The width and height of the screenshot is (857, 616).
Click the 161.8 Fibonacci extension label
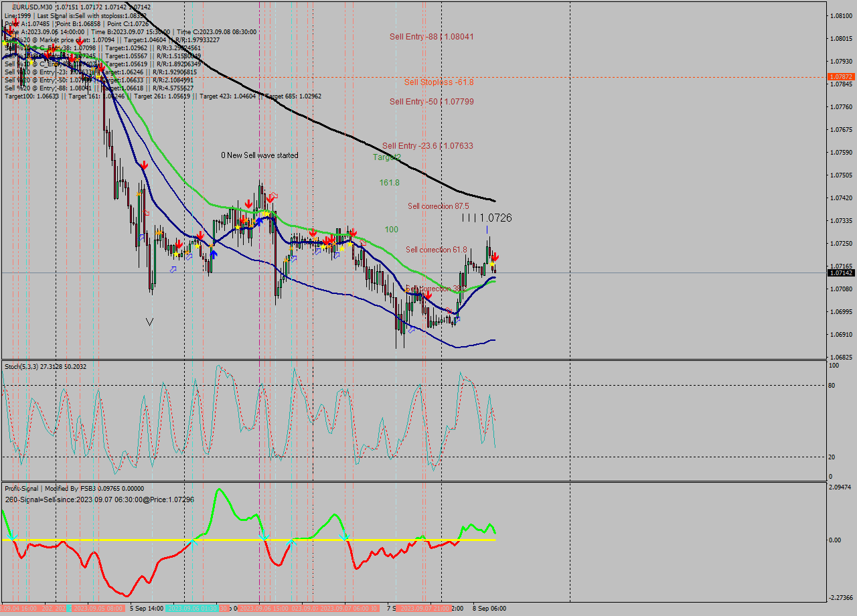[388, 181]
